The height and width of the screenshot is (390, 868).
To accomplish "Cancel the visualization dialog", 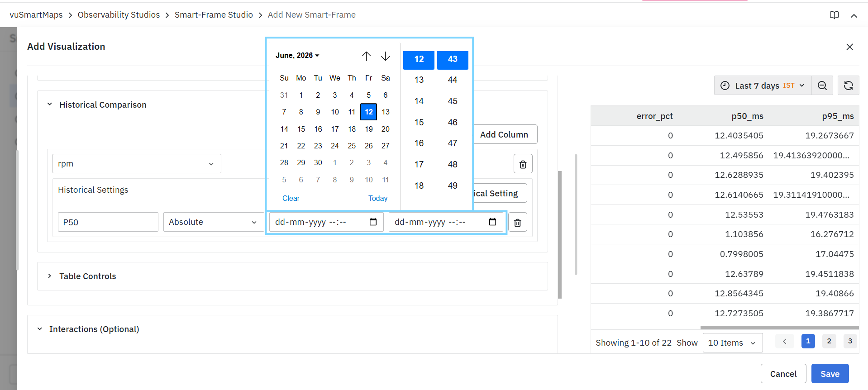I will pyautogui.click(x=783, y=374).
